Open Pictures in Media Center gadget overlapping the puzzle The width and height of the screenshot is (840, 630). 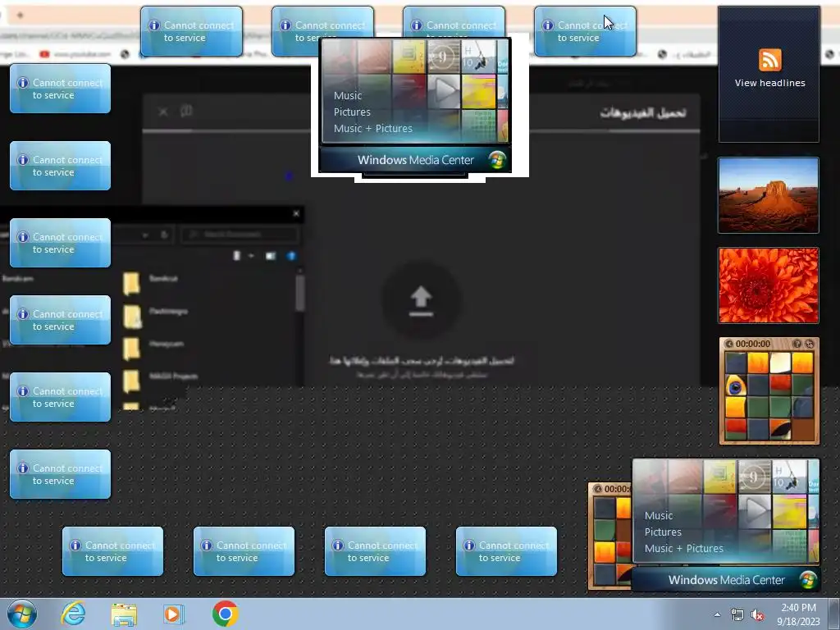(x=663, y=532)
